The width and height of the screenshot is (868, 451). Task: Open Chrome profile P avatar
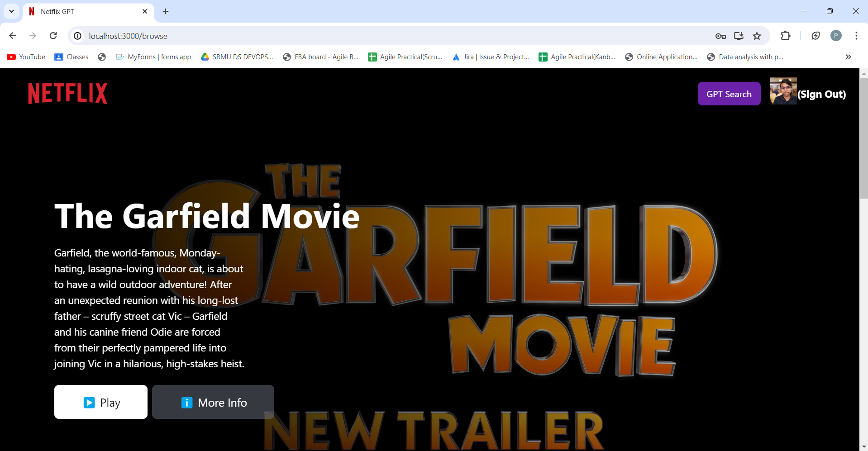(x=836, y=36)
